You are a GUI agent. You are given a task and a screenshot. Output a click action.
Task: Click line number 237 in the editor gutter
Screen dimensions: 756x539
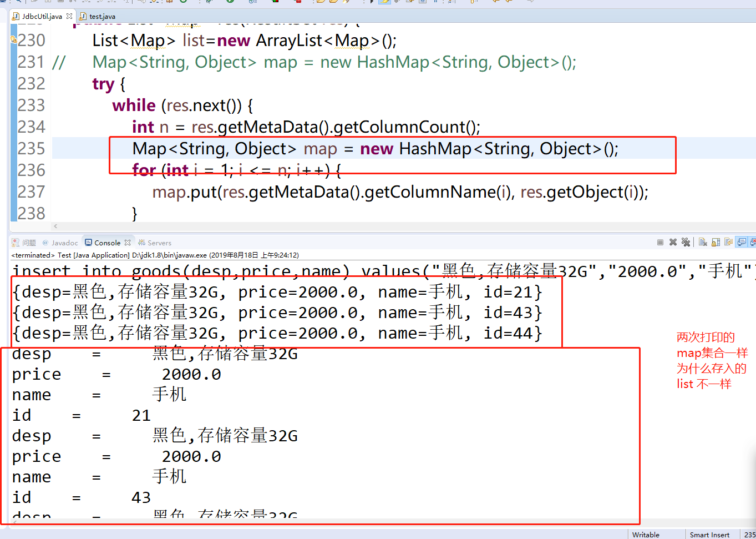32,192
